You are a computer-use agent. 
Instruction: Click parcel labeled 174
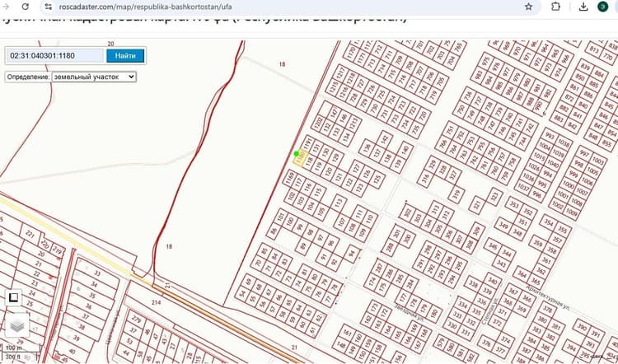372,282
